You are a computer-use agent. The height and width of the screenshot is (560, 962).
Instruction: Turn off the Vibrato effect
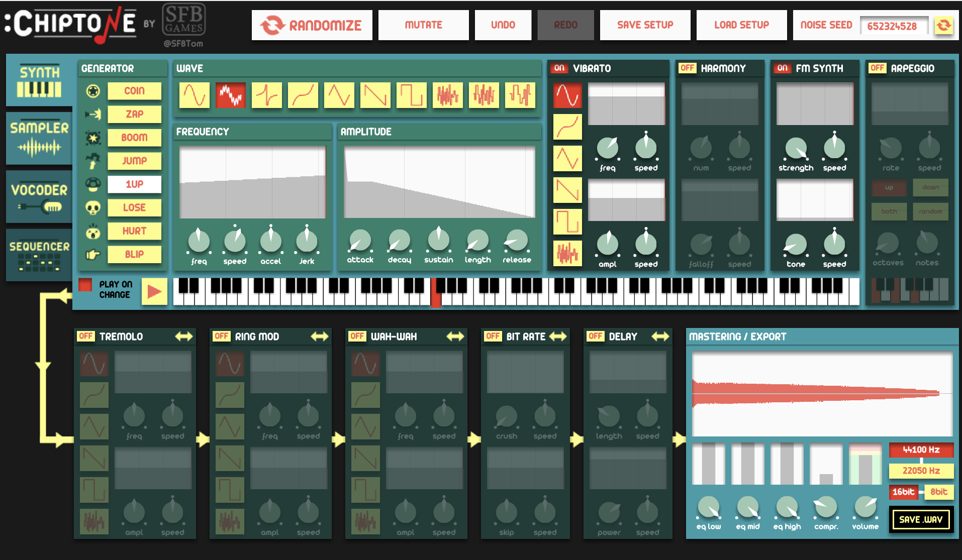coord(559,68)
